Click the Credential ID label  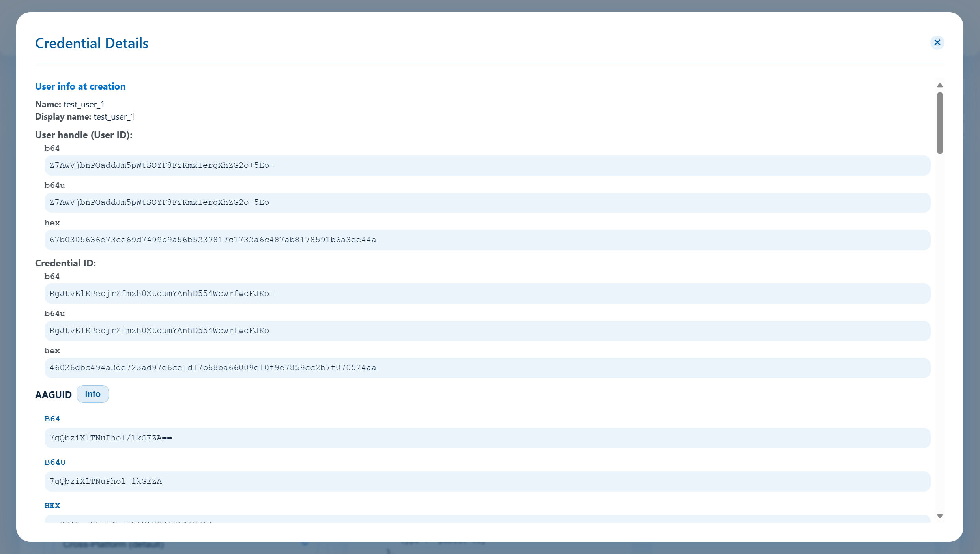tap(65, 263)
